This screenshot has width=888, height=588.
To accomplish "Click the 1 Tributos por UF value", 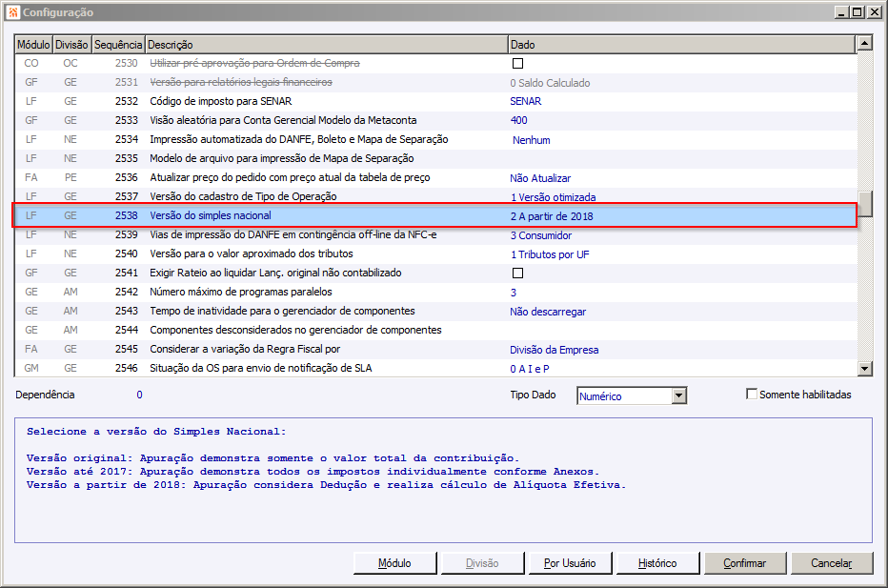I will (550, 254).
